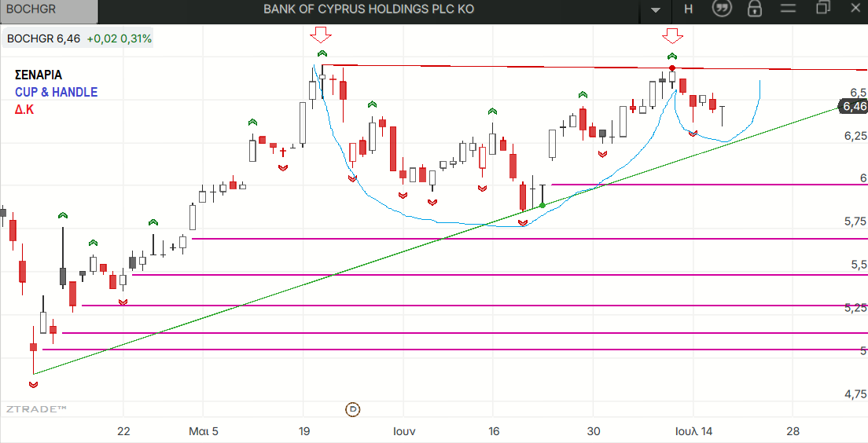Click the green dot on trendline
The height and width of the screenshot is (443, 868).
click(x=542, y=205)
